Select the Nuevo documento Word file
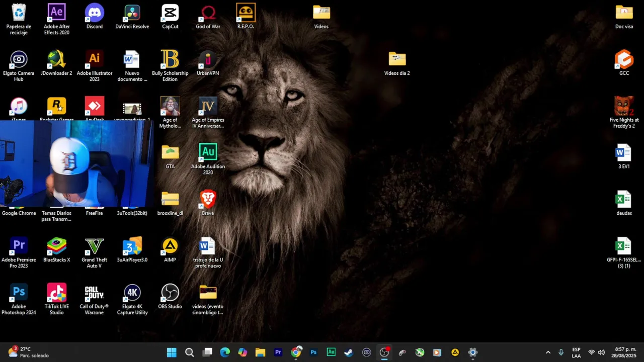This screenshot has height=362, width=644. point(132,66)
